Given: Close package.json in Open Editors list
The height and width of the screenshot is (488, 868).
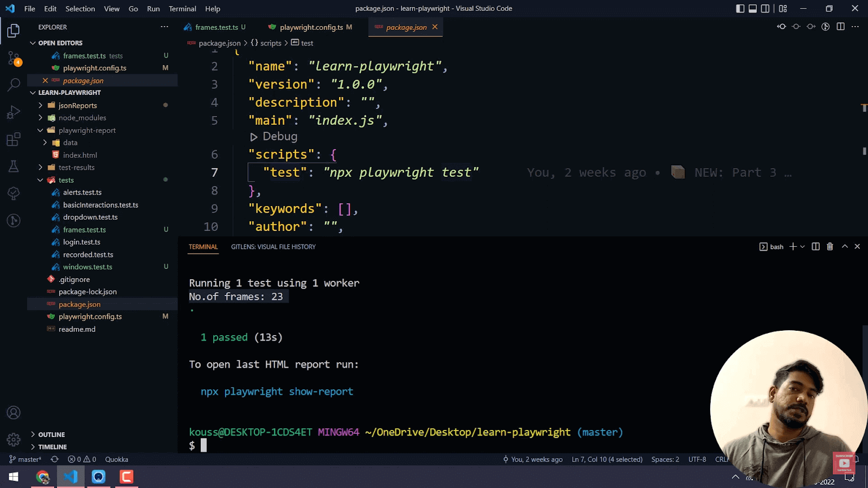Looking at the screenshot, I should click(45, 80).
